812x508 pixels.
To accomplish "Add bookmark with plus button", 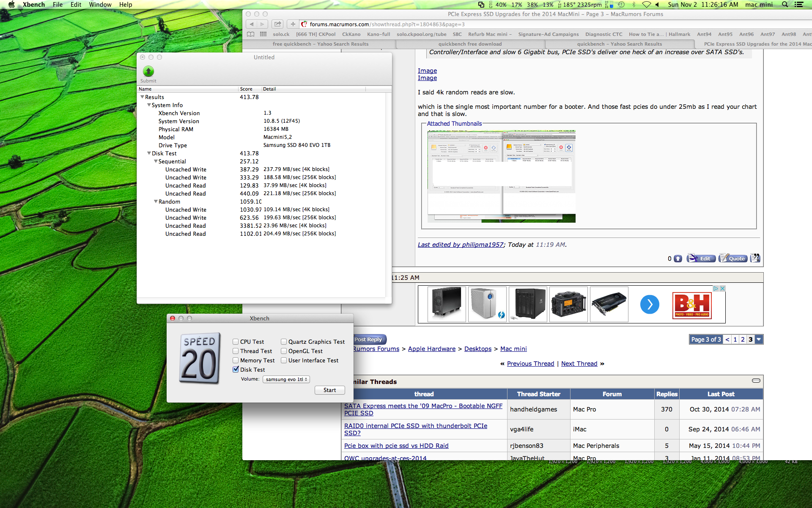I will click(x=293, y=24).
